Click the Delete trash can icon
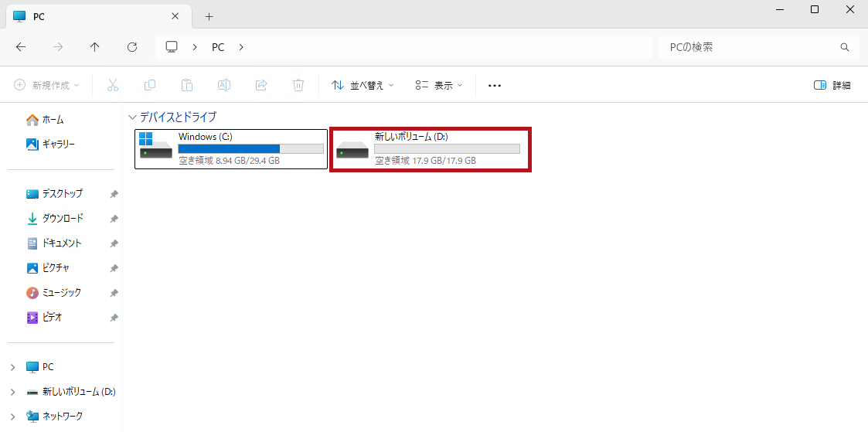Screen dimensions: 868x432 298,85
